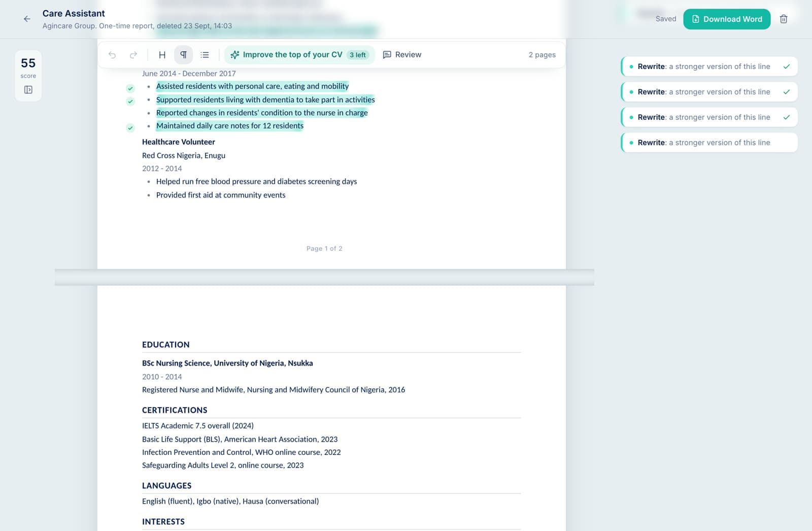The image size is (812, 531).
Task: Redo the last edit
Action: [133, 55]
